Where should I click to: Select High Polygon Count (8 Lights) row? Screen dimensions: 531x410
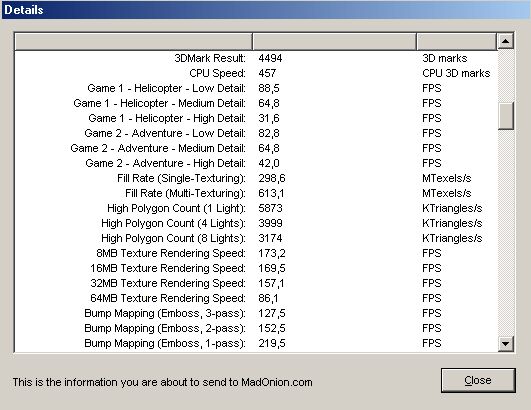tap(256, 238)
